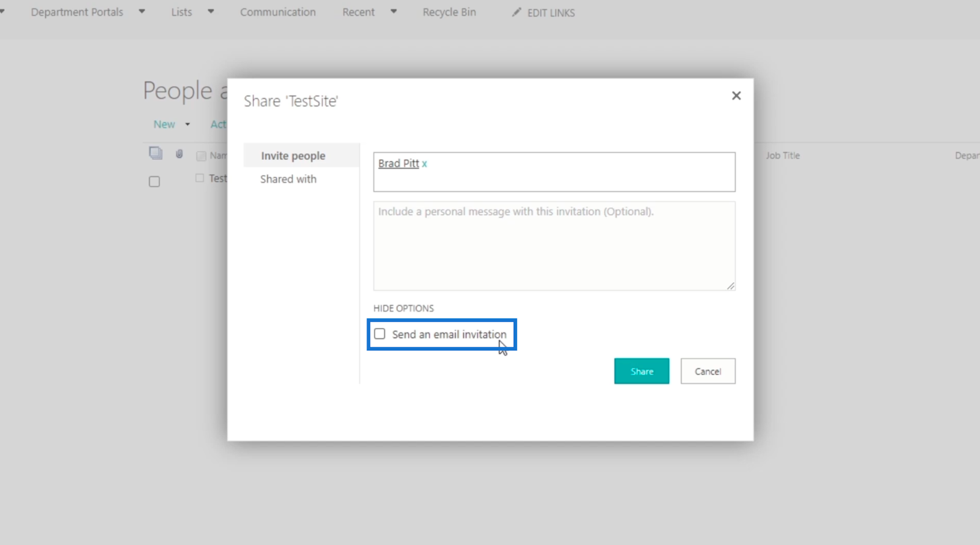
Task: Close the Share 'TestSite' dialog
Action: click(736, 96)
